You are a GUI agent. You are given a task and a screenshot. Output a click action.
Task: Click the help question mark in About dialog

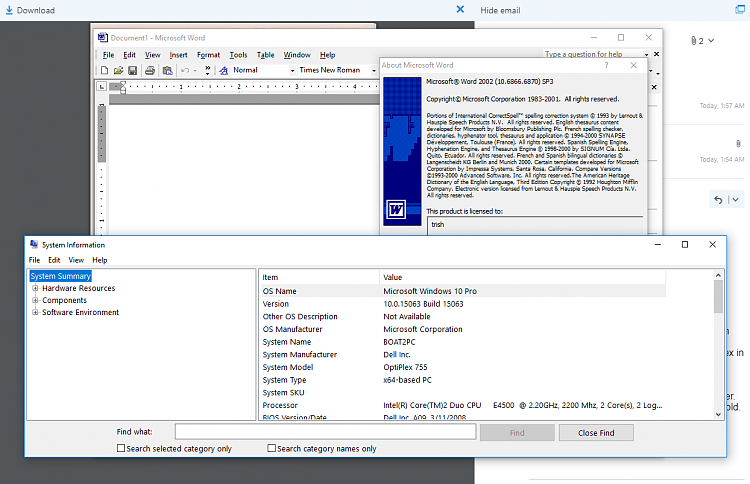[x=607, y=65]
